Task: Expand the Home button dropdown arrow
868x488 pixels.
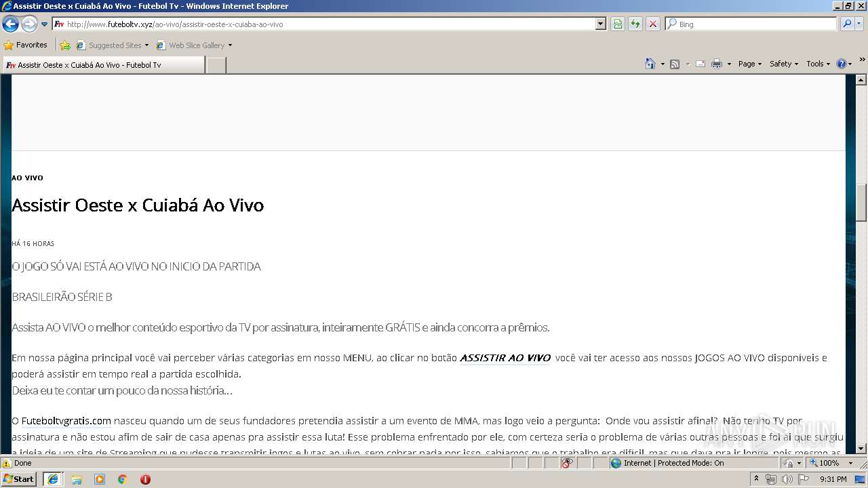Action: point(662,64)
